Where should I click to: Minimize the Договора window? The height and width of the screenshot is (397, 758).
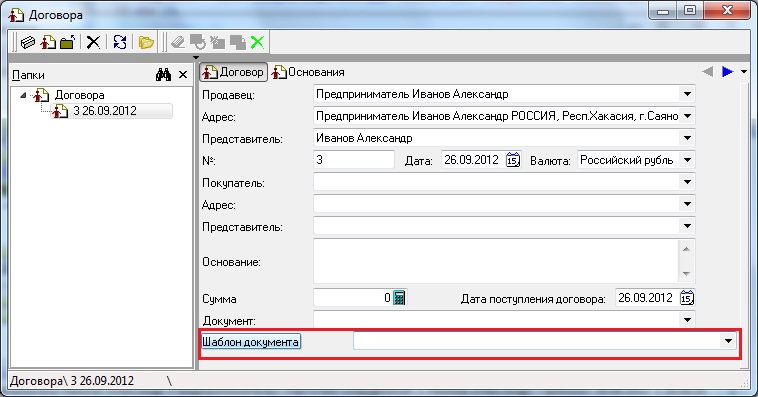pyautogui.click(x=663, y=10)
